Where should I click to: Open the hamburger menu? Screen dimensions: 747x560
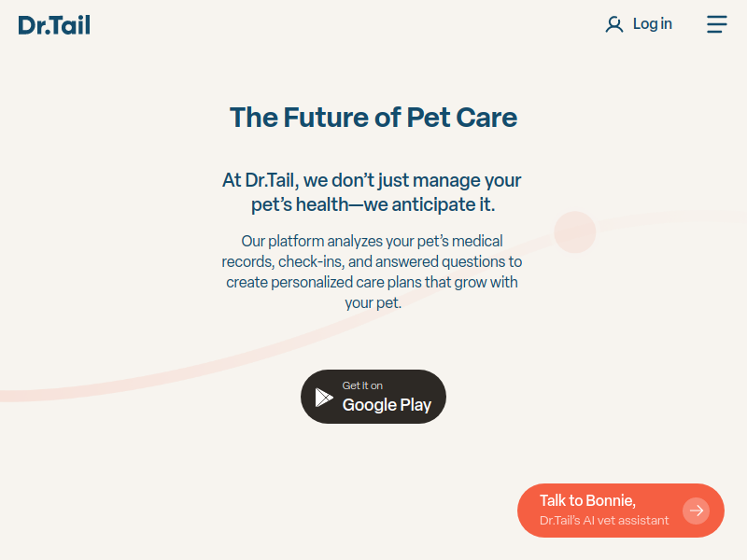pyautogui.click(x=716, y=24)
